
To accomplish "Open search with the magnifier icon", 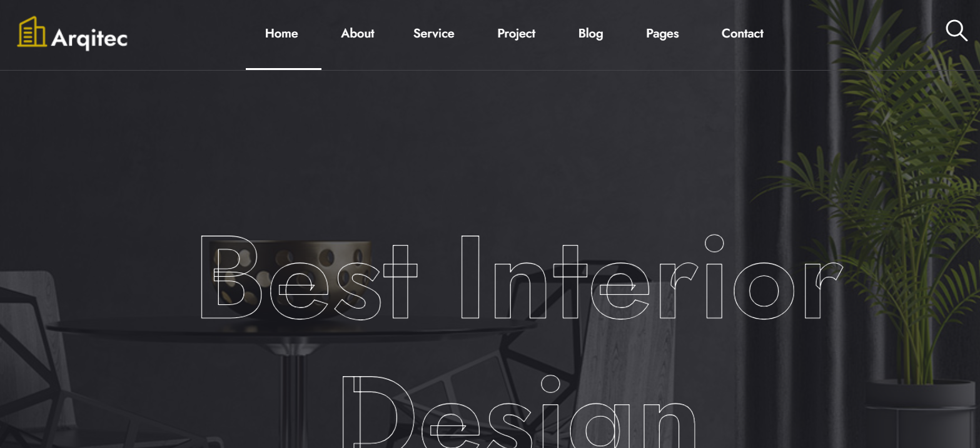I will coord(956,31).
